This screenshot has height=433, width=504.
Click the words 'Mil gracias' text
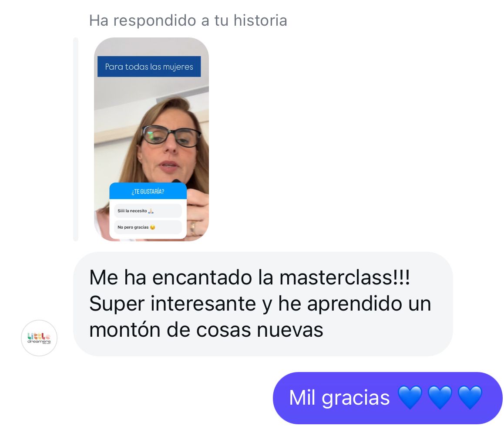[339, 398]
